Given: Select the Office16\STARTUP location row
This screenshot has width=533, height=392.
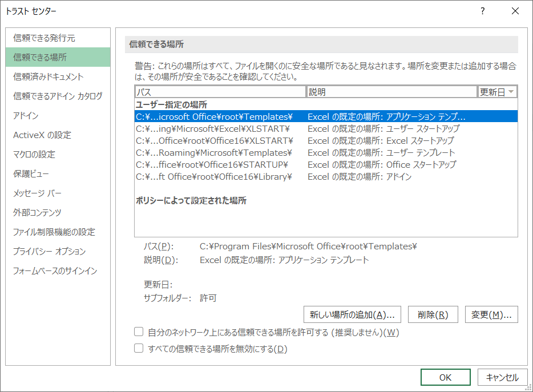Looking at the screenshot, I should click(326, 164).
